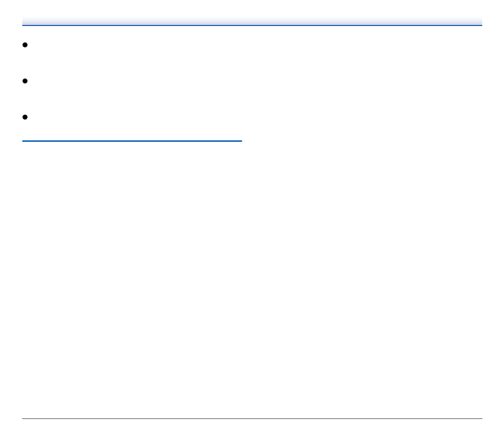Viewport: 504px width, 428px height.
Task: Click blank space between second and third bullets
Action: tap(252, 99)
